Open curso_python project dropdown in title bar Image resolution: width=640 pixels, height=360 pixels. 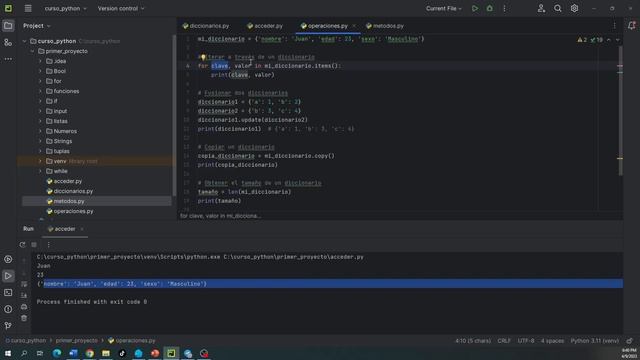[x=65, y=9]
